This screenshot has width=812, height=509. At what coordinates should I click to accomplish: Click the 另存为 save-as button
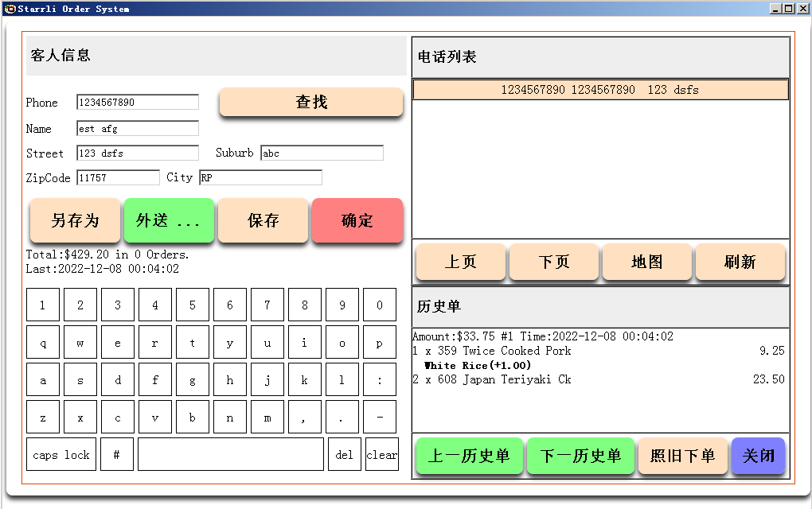coord(75,220)
